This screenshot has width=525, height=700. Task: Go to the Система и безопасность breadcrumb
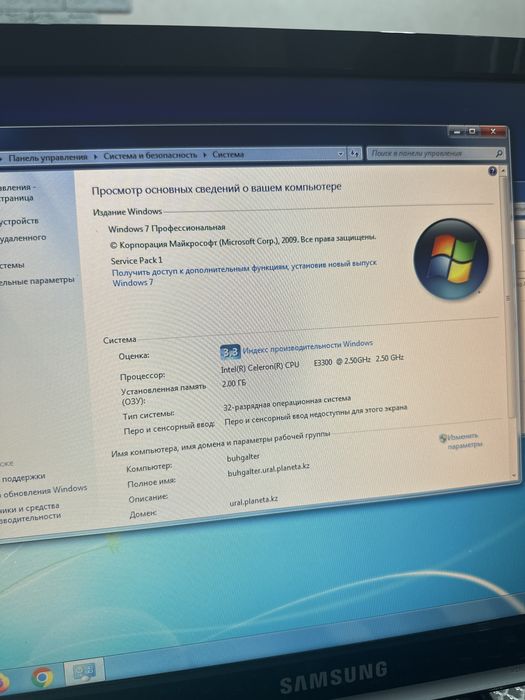[150, 156]
